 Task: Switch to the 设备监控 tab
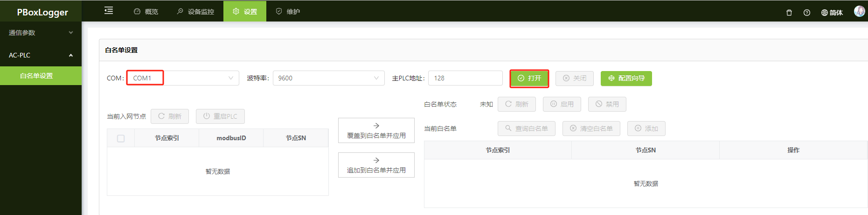(195, 11)
